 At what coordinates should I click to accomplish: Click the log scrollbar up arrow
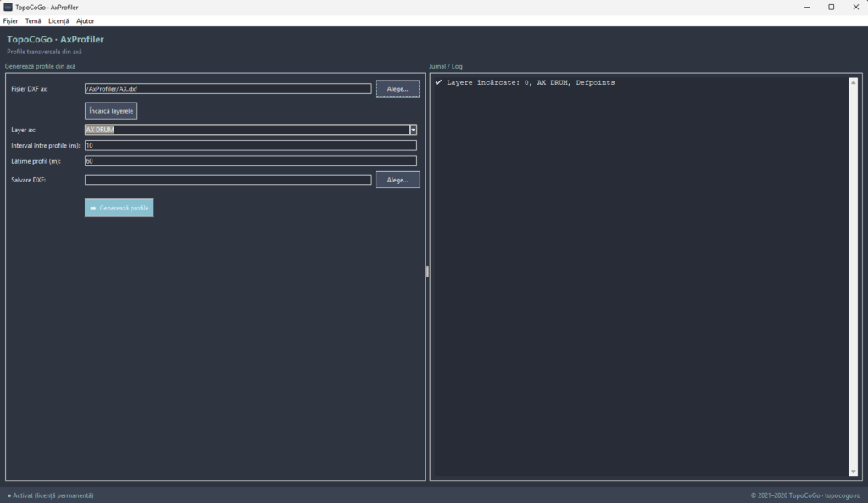853,82
